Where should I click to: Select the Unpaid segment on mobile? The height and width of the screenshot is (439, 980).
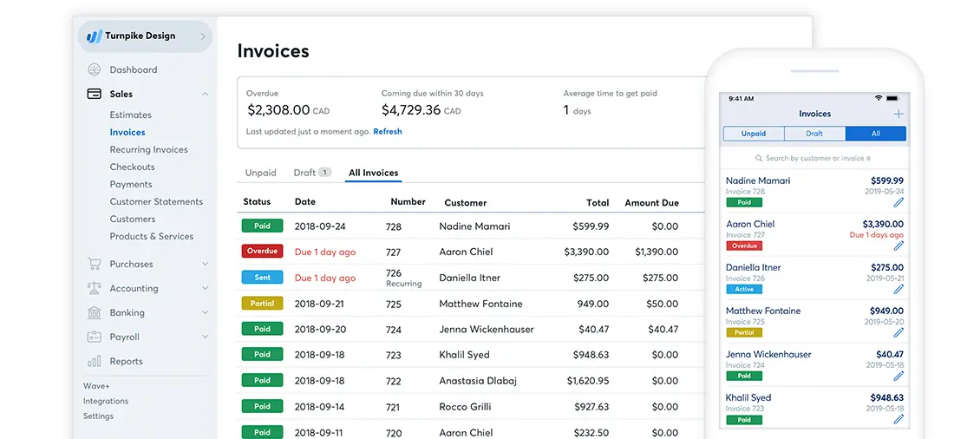click(x=754, y=134)
